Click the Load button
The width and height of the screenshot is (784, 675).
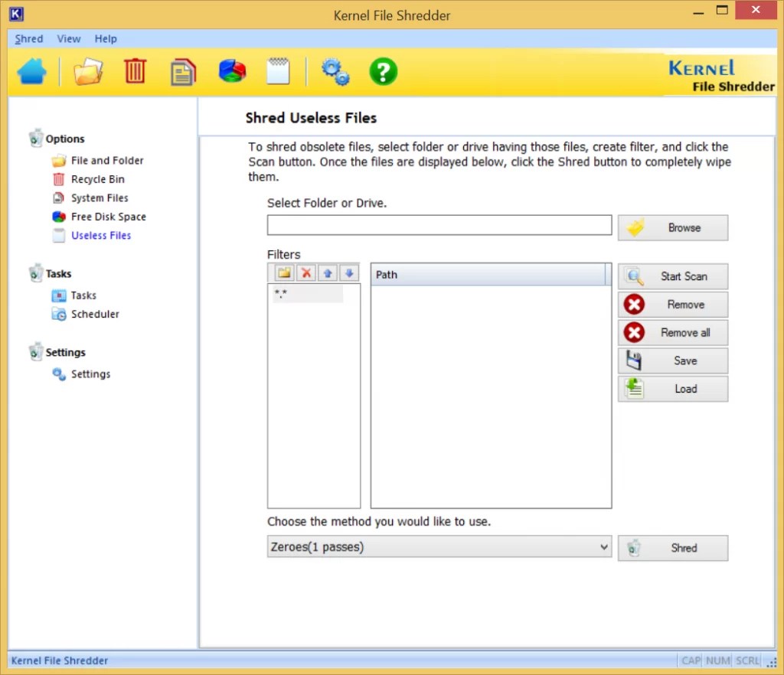click(672, 389)
